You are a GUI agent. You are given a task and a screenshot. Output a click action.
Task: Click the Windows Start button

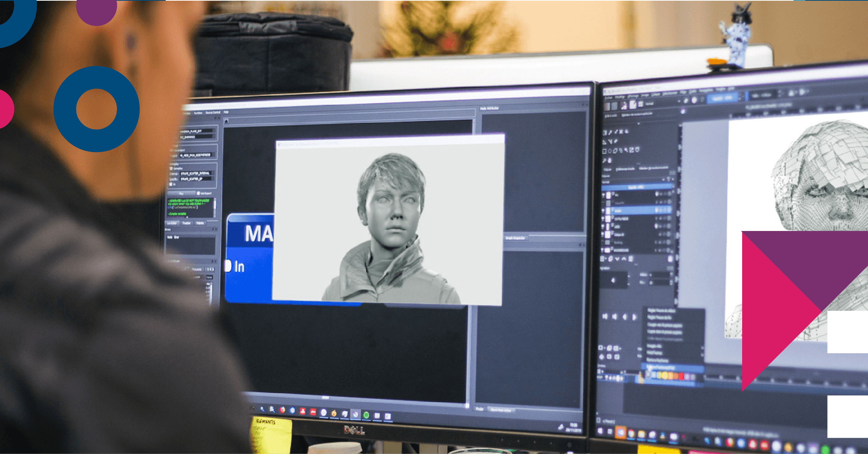click(253, 408)
